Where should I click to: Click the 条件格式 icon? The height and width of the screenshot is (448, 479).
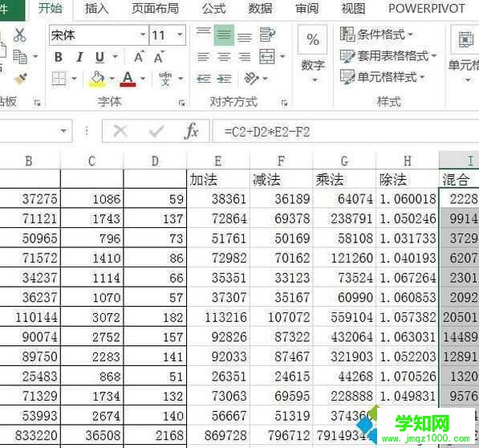pos(347,34)
